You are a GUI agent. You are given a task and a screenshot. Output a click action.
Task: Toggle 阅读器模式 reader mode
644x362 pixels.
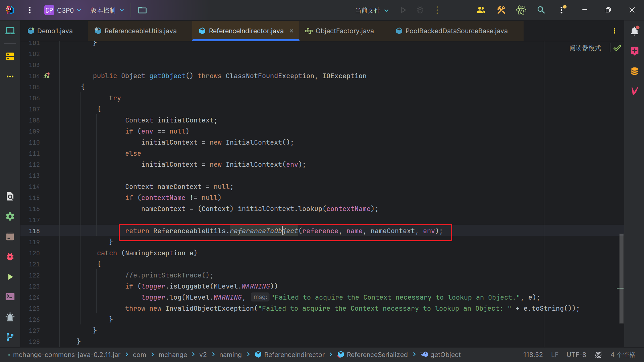click(x=585, y=48)
